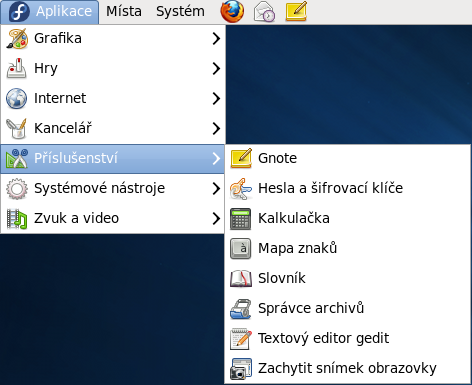The height and width of the screenshot is (385, 472).
Task: Click the Internet globe icon
Action: [x=17, y=98]
